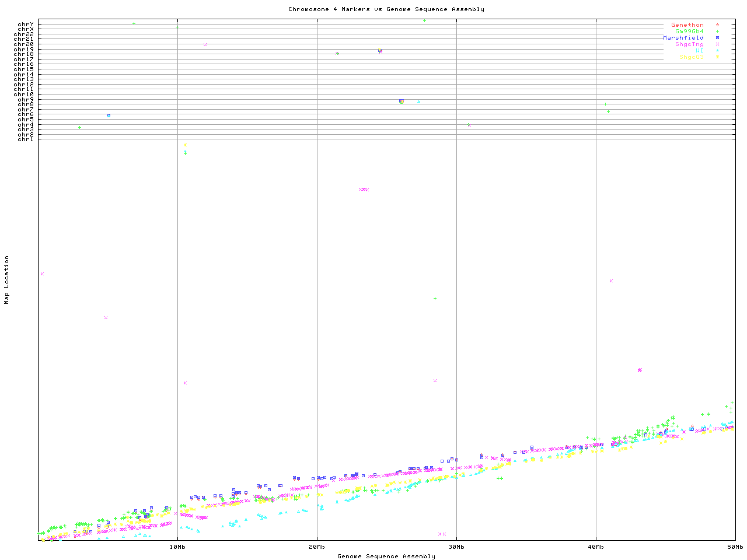This screenshot has width=747, height=560.
Task: Select the Genethon legend label
Action: pos(687,25)
